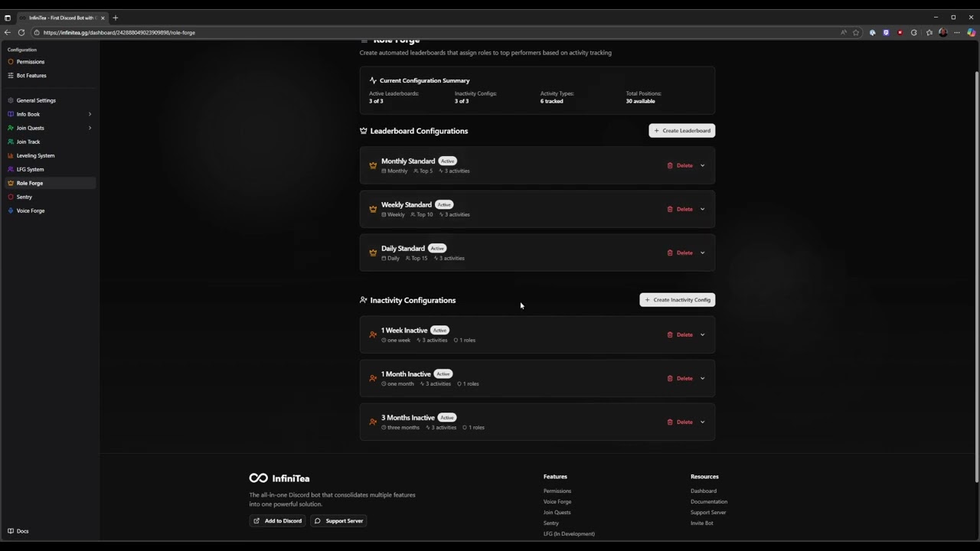Expand the Join Quests submenu chevron
Viewport: 980px width, 551px height.
(90, 128)
